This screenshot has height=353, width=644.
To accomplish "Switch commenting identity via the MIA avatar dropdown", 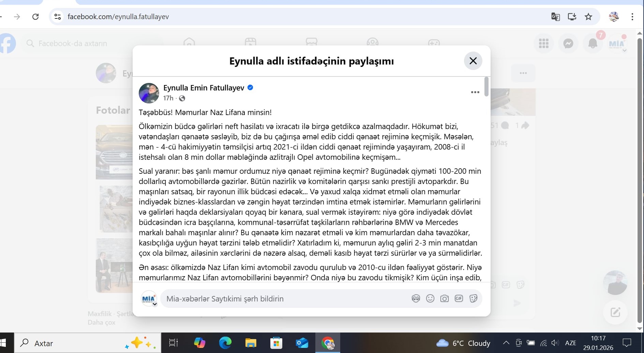I will tap(149, 299).
